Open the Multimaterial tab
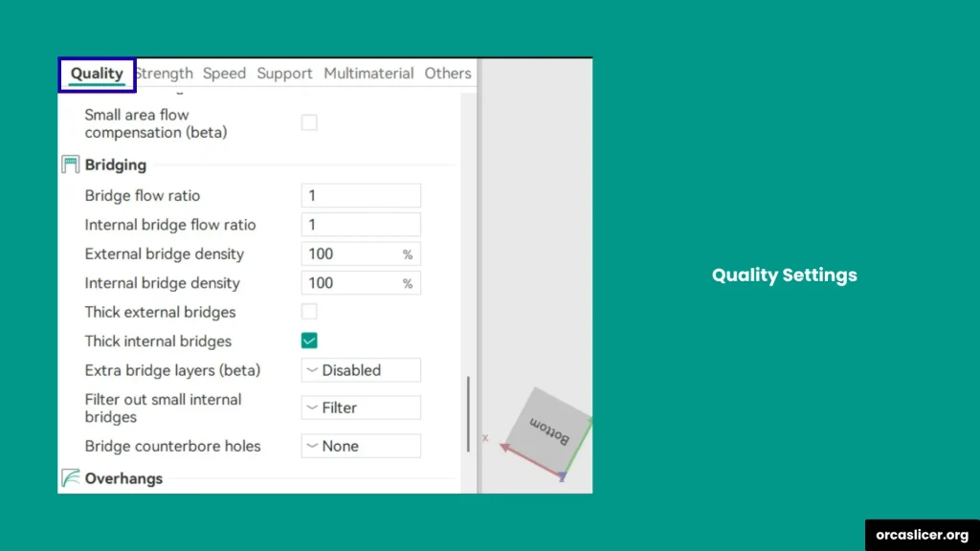Image resolution: width=980 pixels, height=551 pixels. pos(368,74)
